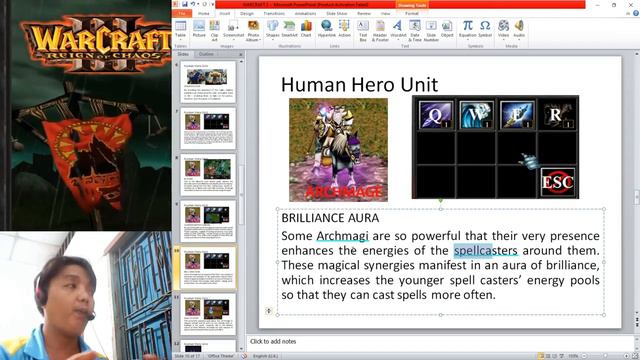
Task: Open the Photo Album dropdown
Action: tap(253, 30)
